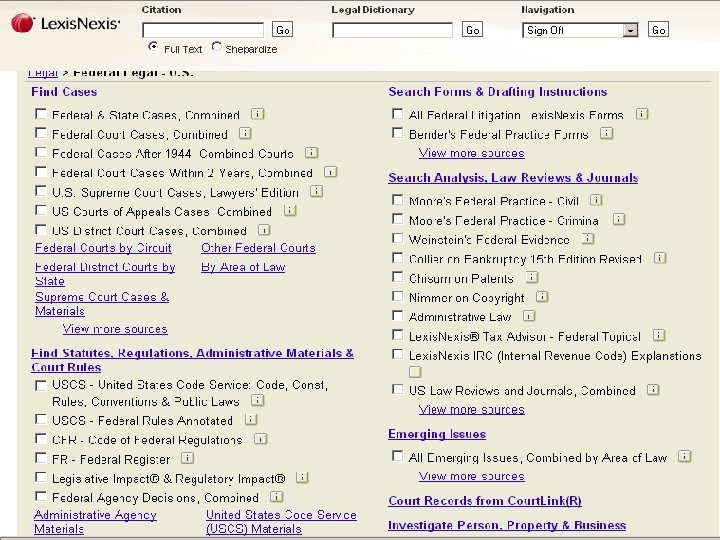Image resolution: width=720 pixels, height=540 pixels.
Task: Click the LexisNexis logo
Action: coord(66,23)
